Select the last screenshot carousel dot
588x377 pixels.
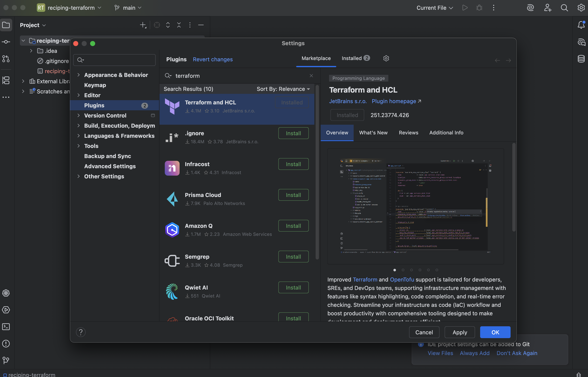click(x=437, y=270)
